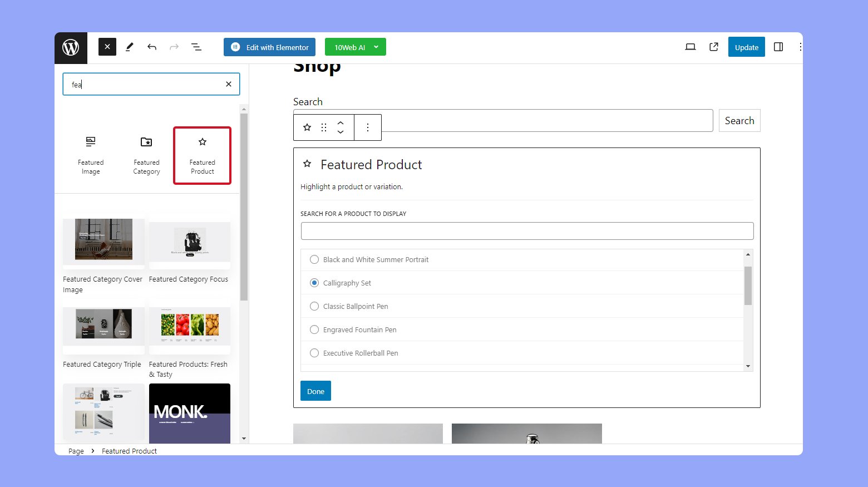Screen dimensions: 868x487
Task: Go to Page in the breadcrumb
Action: (76, 451)
